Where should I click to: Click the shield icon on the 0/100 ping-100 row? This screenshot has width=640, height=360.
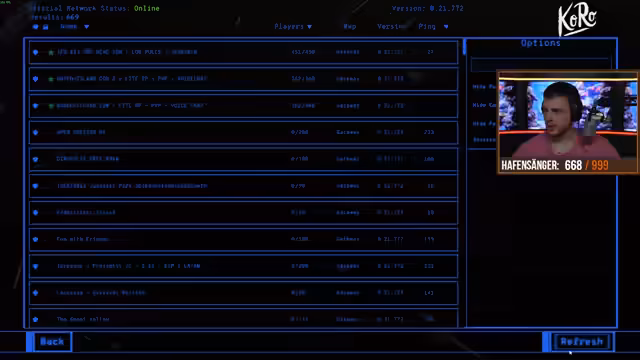[36, 159]
